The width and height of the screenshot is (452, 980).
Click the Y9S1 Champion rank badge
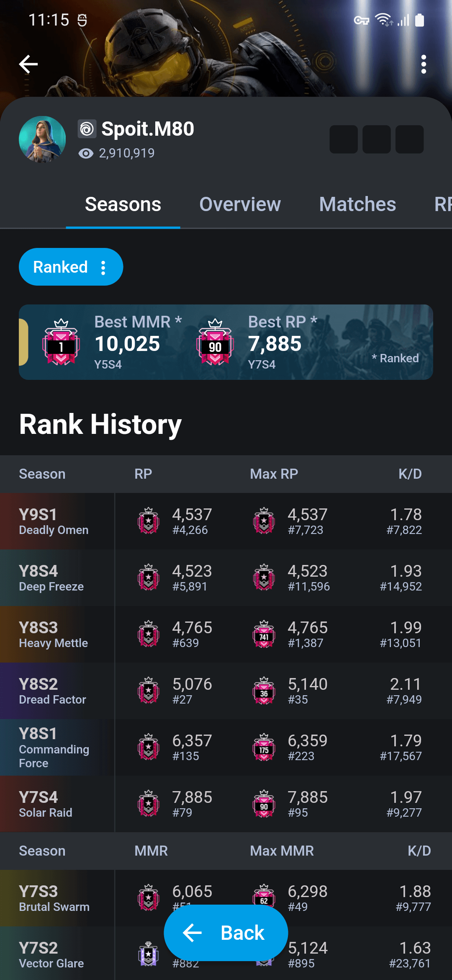[x=148, y=521]
